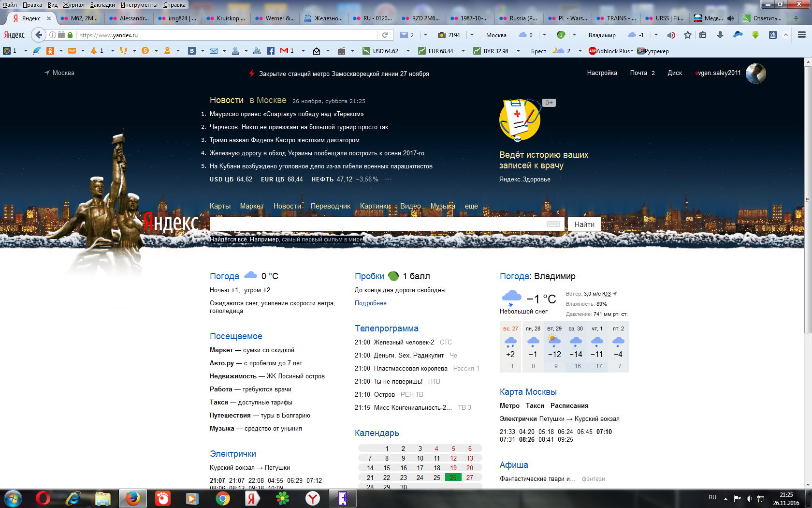Open the Firefox hamburger menu

801,35
